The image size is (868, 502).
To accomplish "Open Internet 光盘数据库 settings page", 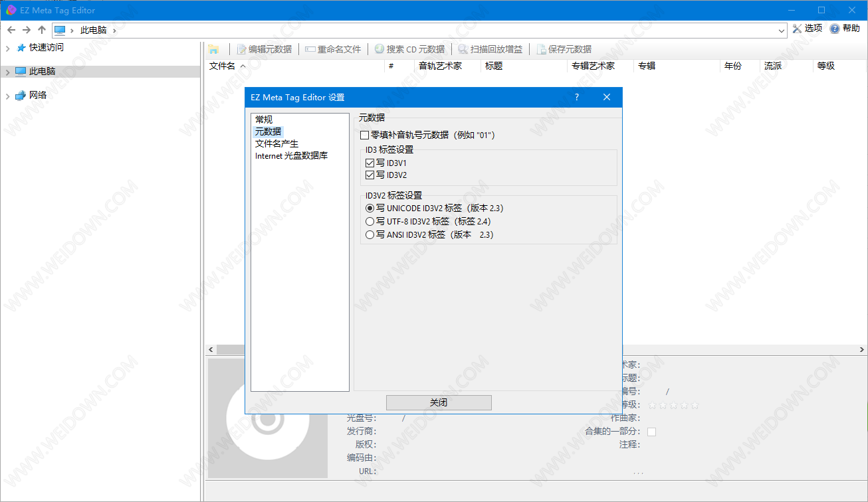I will click(291, 156).
